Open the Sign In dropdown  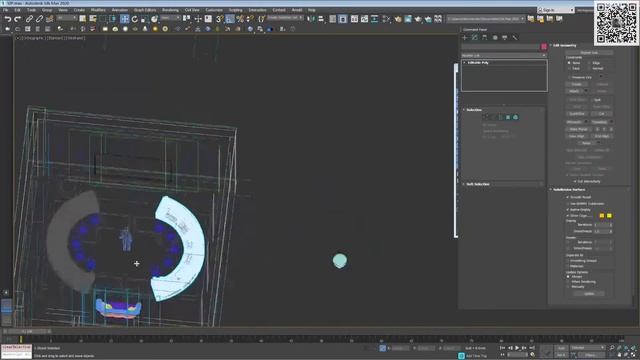coord(556,9)
